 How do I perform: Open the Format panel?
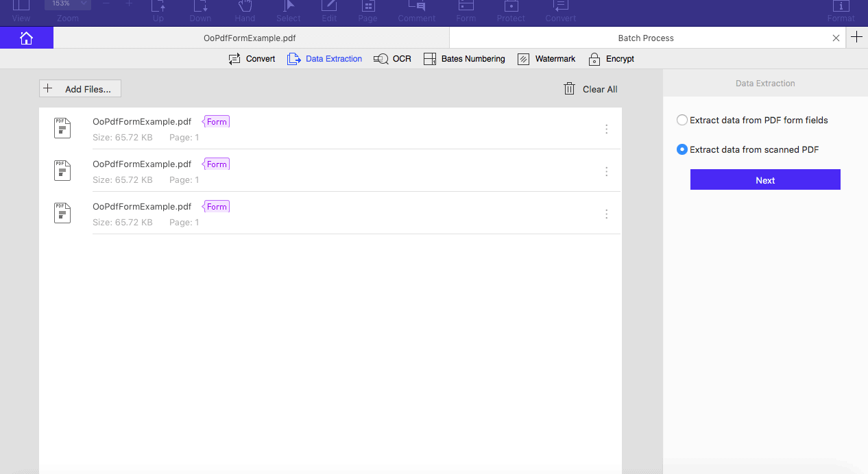[841, 10]
